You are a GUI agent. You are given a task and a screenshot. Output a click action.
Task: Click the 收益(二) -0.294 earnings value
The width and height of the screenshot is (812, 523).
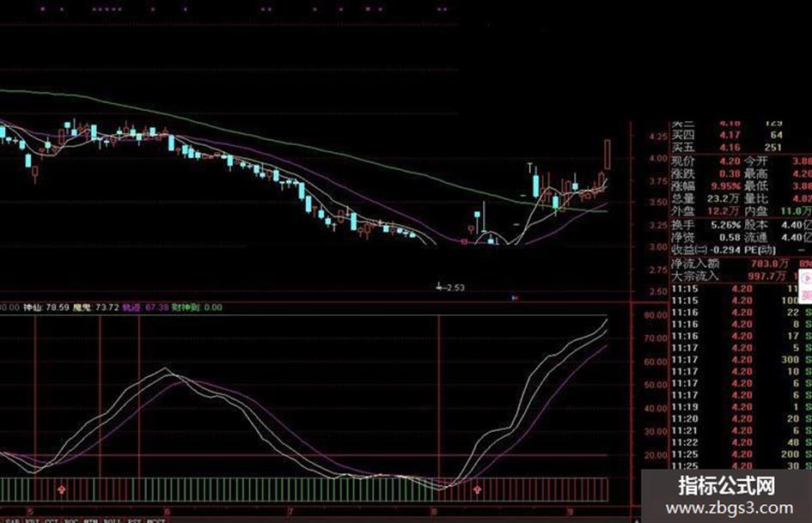pyautogui.click(x=724, y=250)
